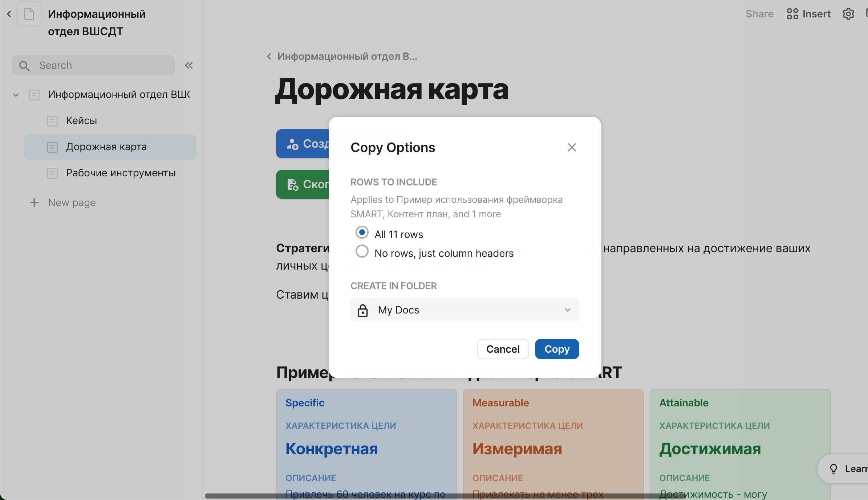Open Рабочие инструменты page in sidebar
Viewport: 868px width, 500px height.
(x=121, y=173)
